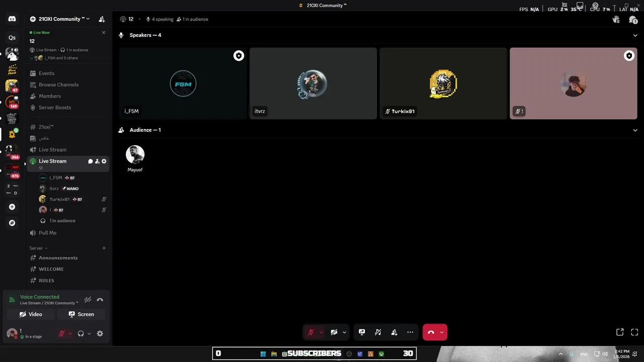Open arrow next to red disconnect button
644x362 pixels.
442,332
